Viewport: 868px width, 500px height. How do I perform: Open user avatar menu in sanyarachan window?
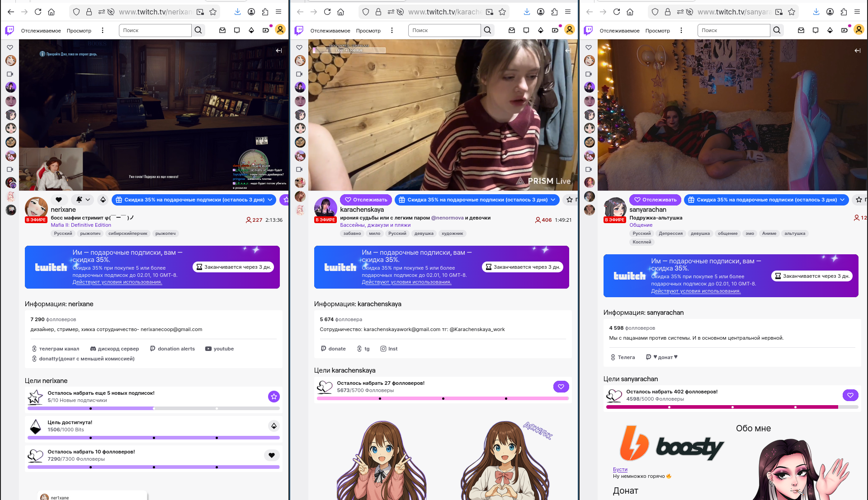click(859, 30)
